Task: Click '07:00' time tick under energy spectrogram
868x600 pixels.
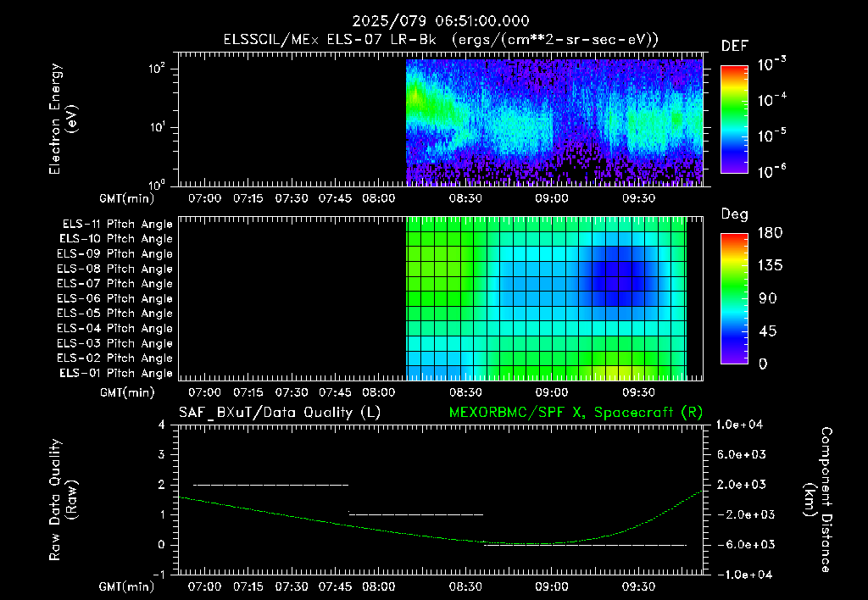Action: tap(205, 198)
